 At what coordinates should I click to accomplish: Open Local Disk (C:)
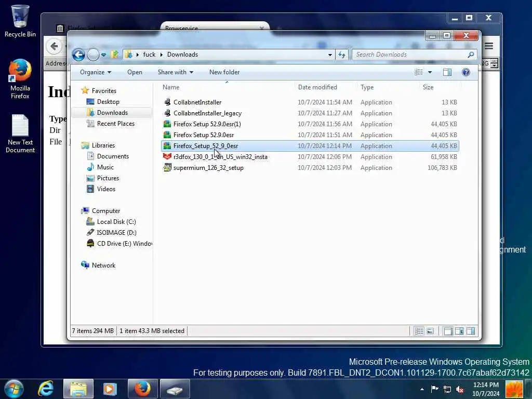pos(116,221)
